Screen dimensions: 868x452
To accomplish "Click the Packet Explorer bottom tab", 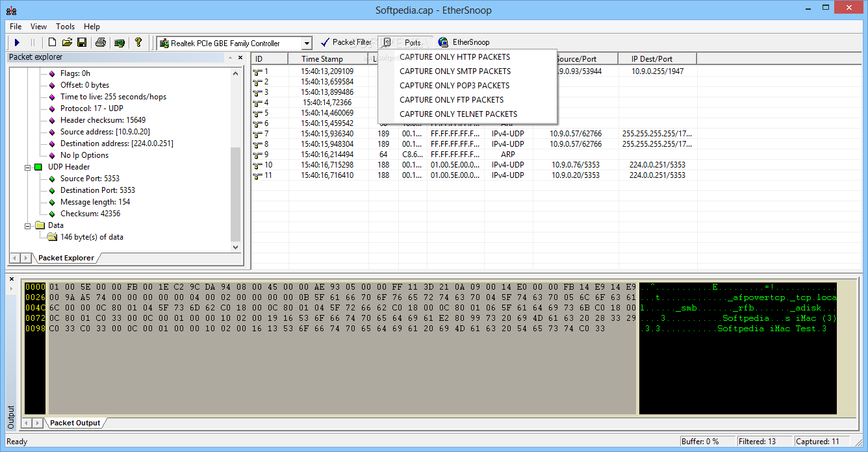I will click(66, 258).
